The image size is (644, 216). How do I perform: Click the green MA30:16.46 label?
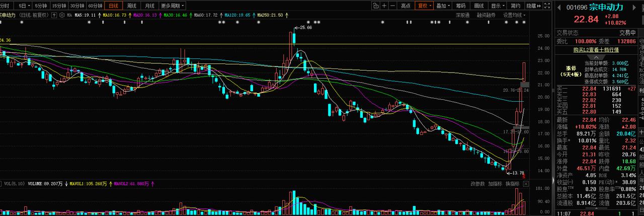[x=176, y=15]
